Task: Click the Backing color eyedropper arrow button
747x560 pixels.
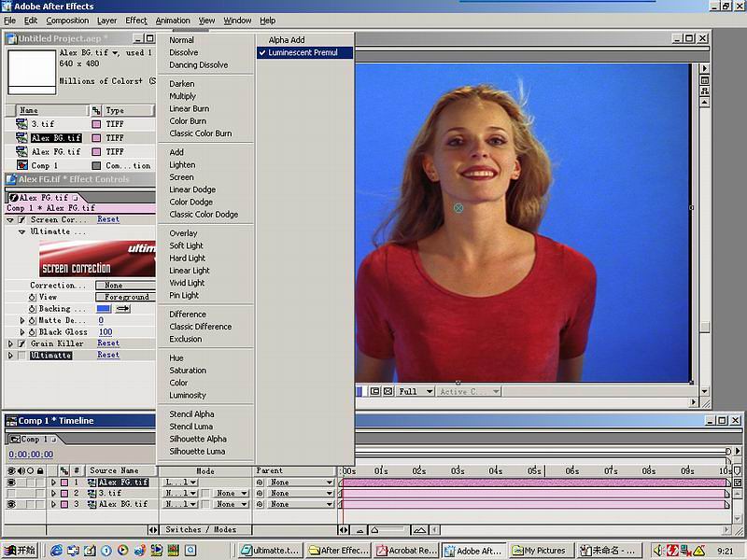Action: 123,309
